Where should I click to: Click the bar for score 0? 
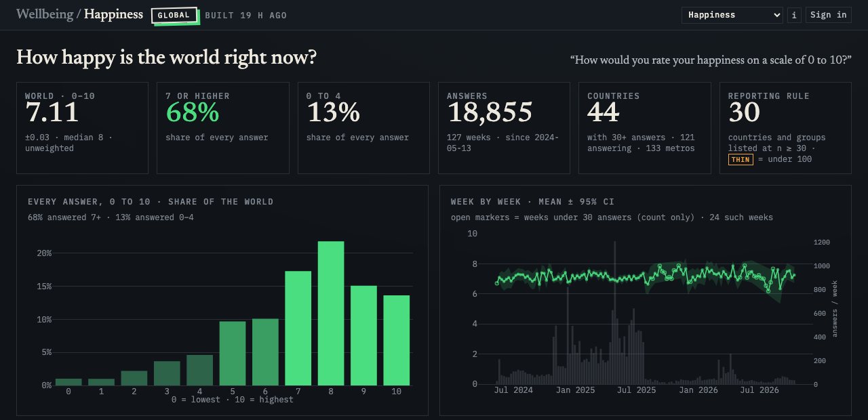68,381
